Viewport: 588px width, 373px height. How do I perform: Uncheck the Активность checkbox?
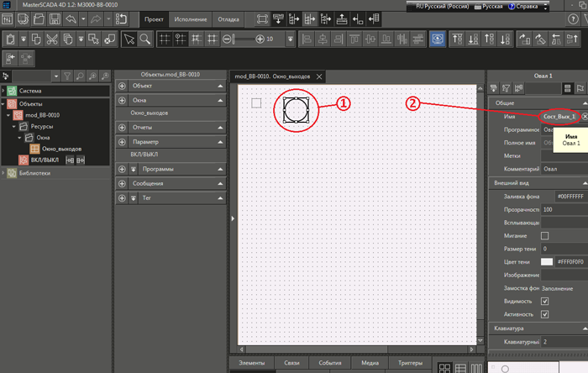click(x=545, y=314)
